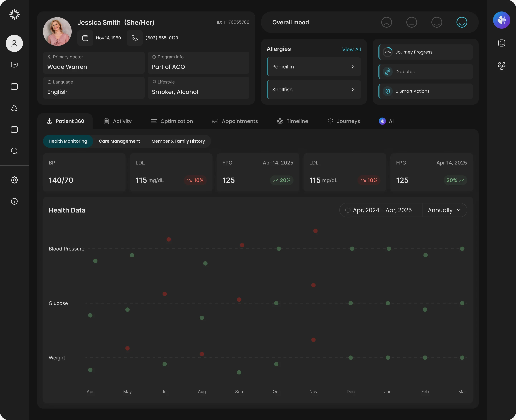This screenshot has width=516, height=420.
Task: Open the notifications bell sidebar icon
Action: 14,108
